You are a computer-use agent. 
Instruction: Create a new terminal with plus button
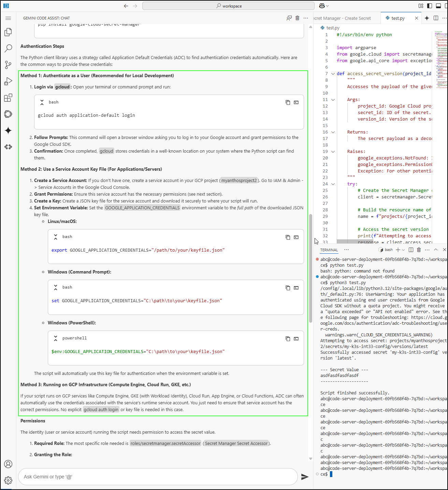[398, 250]
